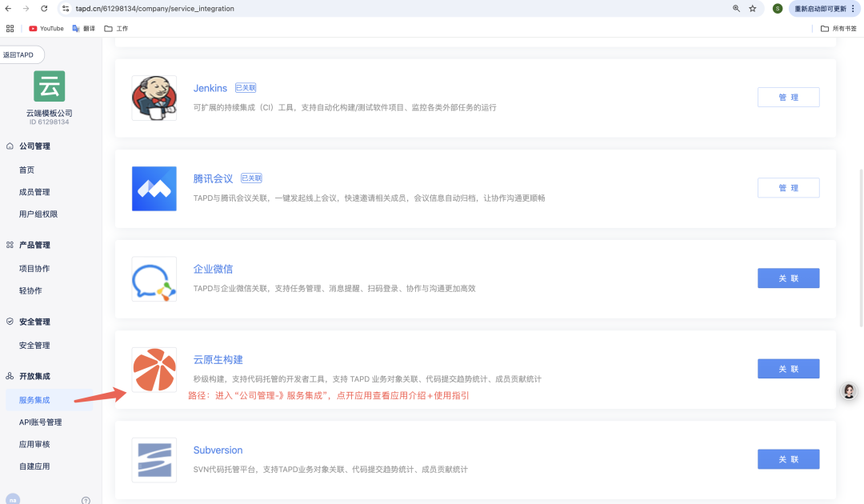The image size is (864, 504).
Task: Click the zoom magnifier icon in address bar
Action: click(736, 8)
